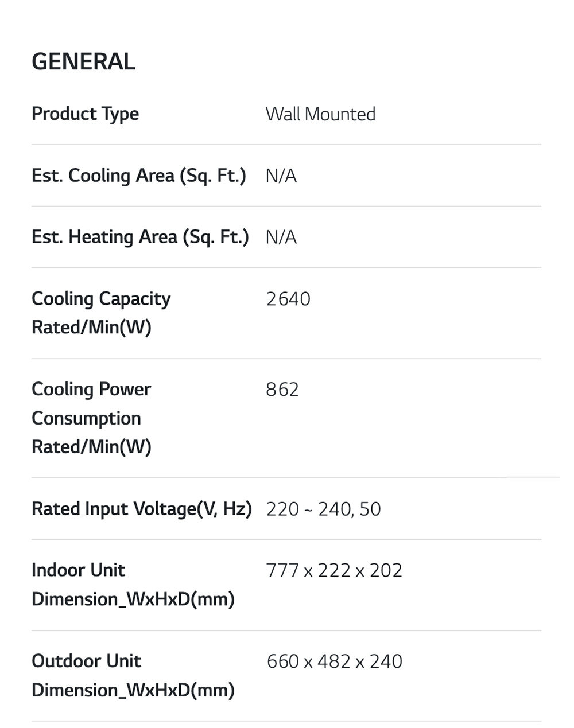Select the Product Type label

(85, 114)
